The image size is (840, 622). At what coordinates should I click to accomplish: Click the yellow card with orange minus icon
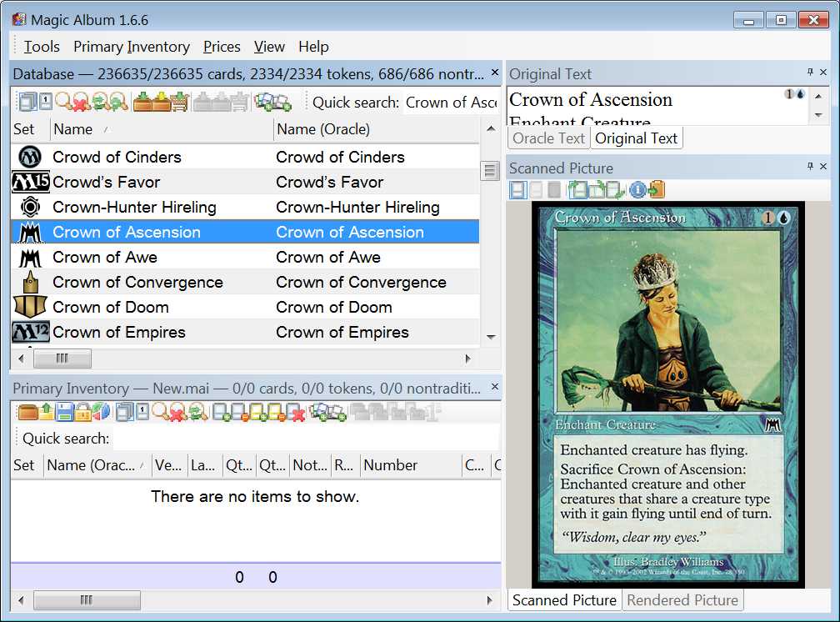tap(277, 412)
